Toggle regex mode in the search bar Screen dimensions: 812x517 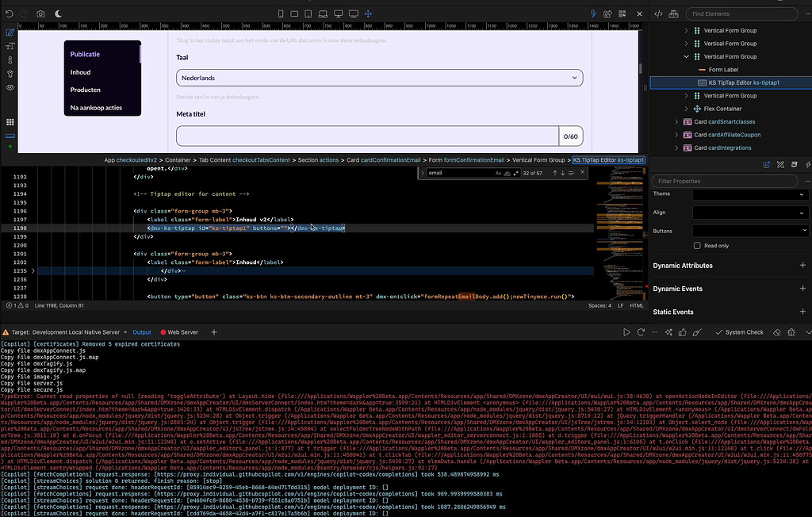click(516, 172)
